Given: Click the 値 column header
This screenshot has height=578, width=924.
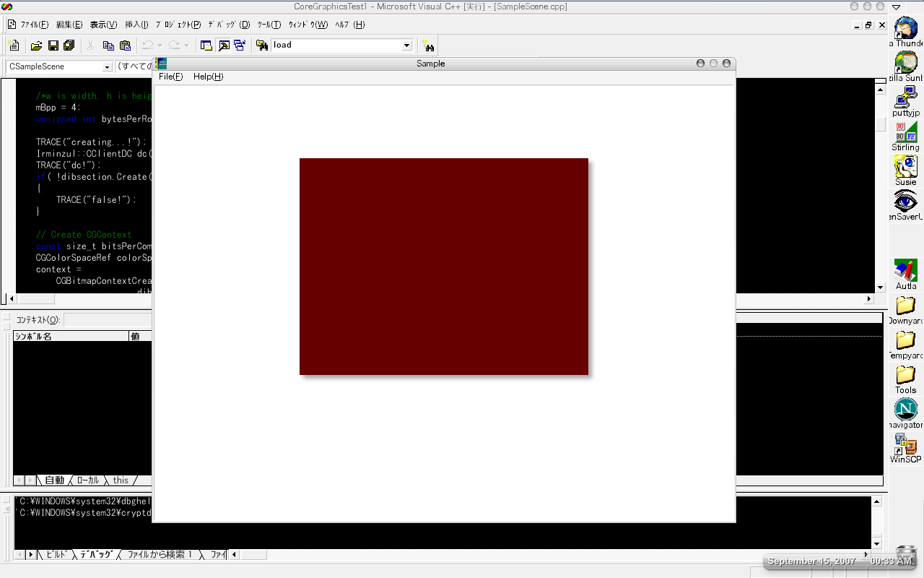Looking at the screenshot, I should click(141, 336).
